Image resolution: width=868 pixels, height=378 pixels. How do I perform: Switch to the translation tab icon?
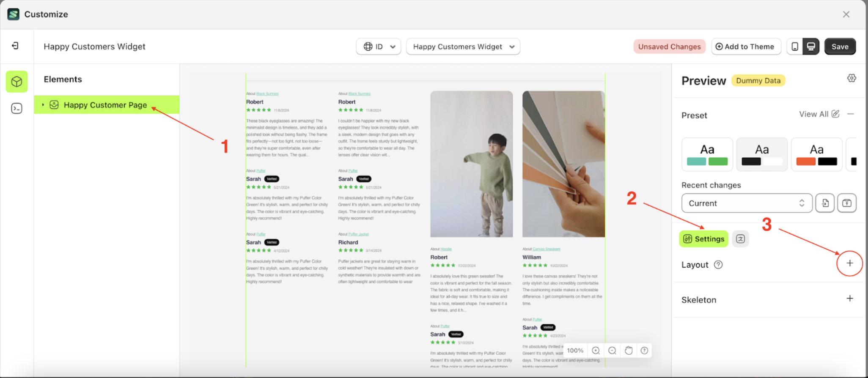740,239
